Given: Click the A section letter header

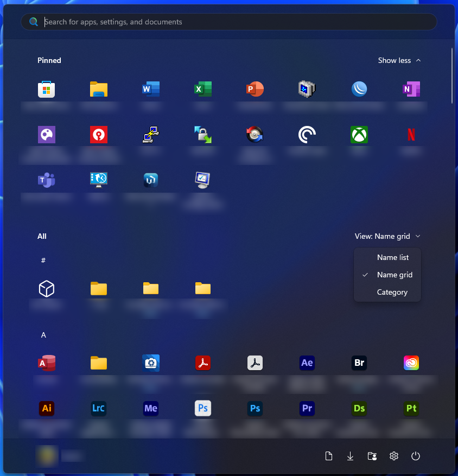Looking at the screenshot, I should point(43,335).
